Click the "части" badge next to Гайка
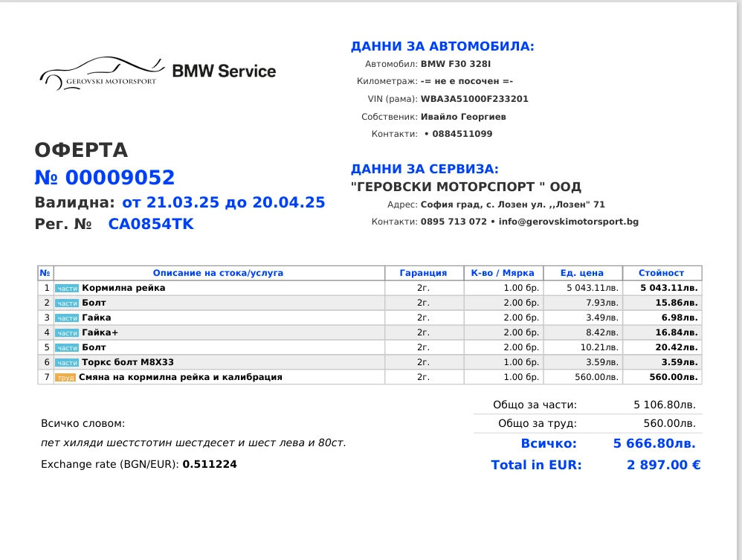 click(67, 318)
